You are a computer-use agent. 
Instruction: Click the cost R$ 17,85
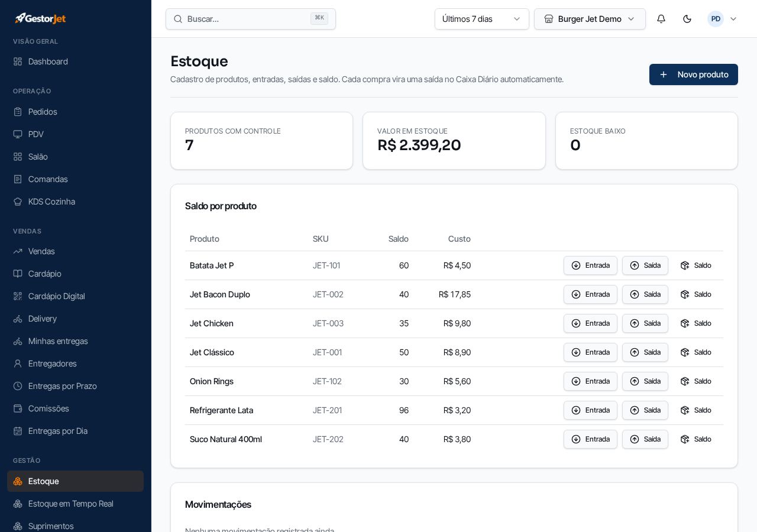pos(455,294)
